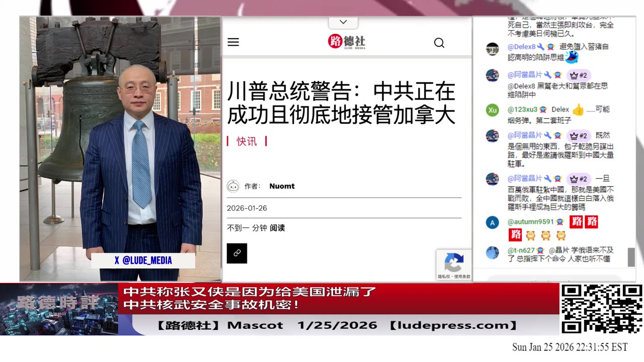Image resolution: width=644 pixels, height=362 pixels.
Task: Click @Delex8 avatar in chat
Action: pos(493,49)
